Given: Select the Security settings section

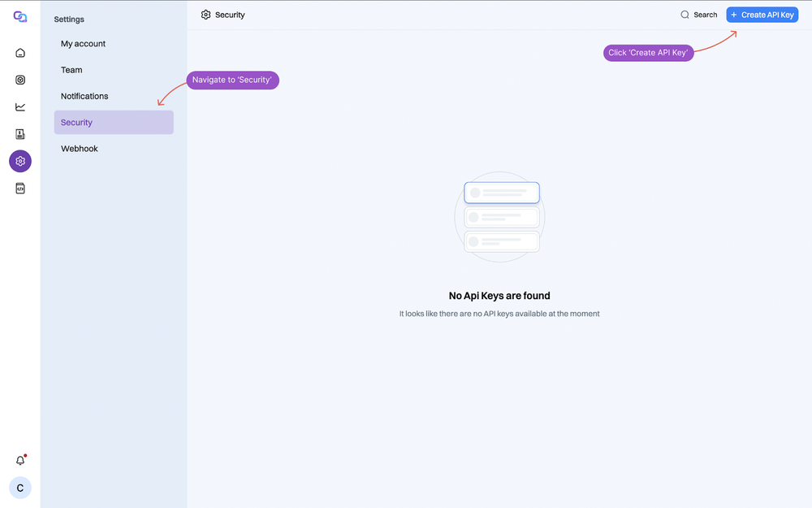Looking at the screenshot, I should [76, 122].
